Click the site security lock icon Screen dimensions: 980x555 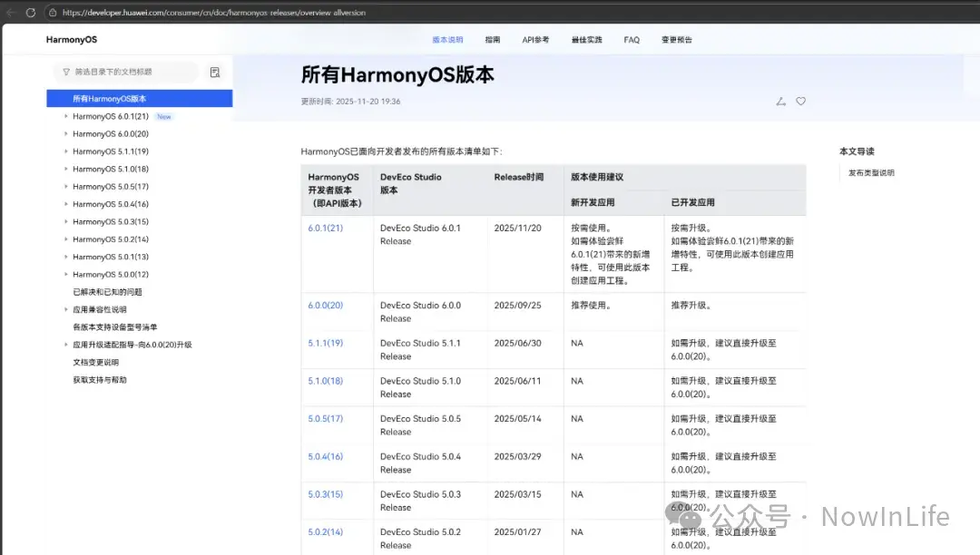53,13
